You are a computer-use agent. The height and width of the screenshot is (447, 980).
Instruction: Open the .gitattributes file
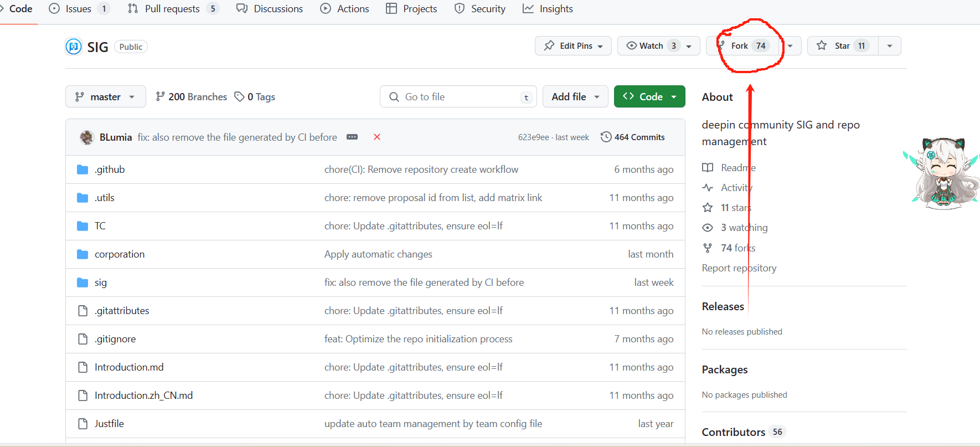(122, 311)
